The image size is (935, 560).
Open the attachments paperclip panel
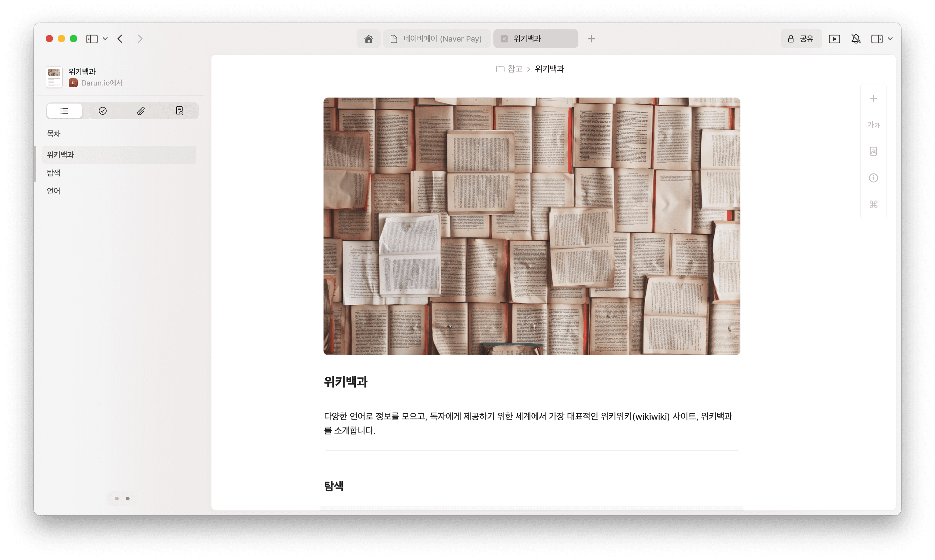[141, 110]
